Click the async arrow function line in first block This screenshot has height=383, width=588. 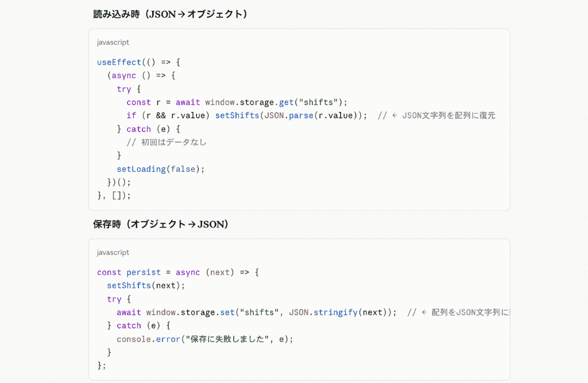[141, 75]
